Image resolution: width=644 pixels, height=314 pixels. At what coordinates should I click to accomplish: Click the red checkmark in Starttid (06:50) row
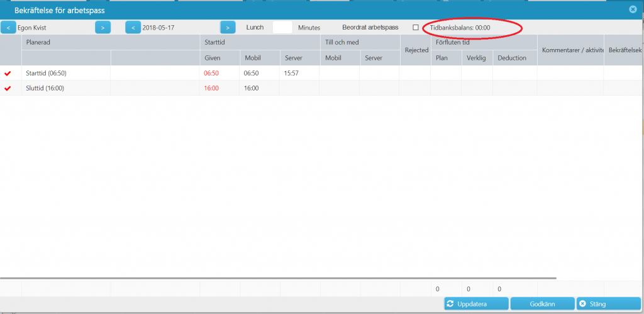[x=8, y=74]
